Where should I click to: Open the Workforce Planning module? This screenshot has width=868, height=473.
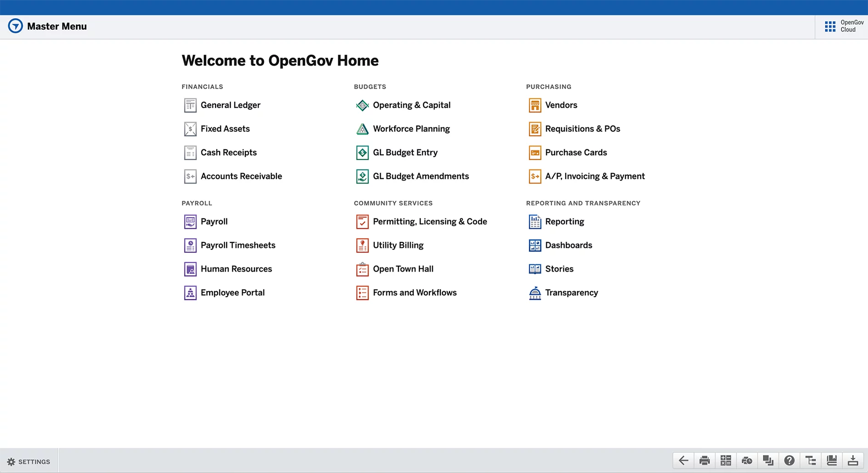(x=411, y=129)
